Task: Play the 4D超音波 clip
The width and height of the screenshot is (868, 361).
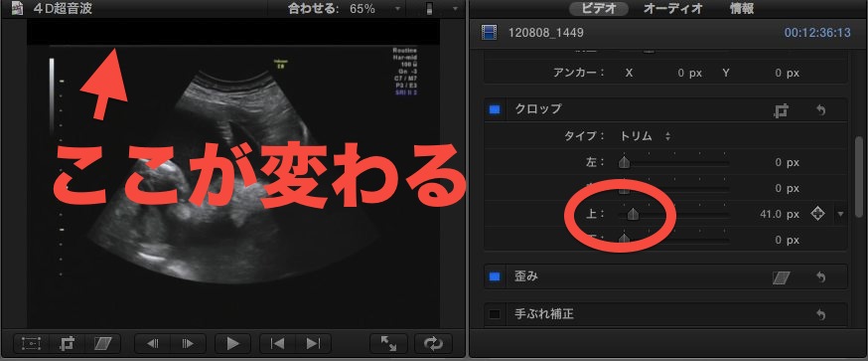Action: (x=233, y=344)
